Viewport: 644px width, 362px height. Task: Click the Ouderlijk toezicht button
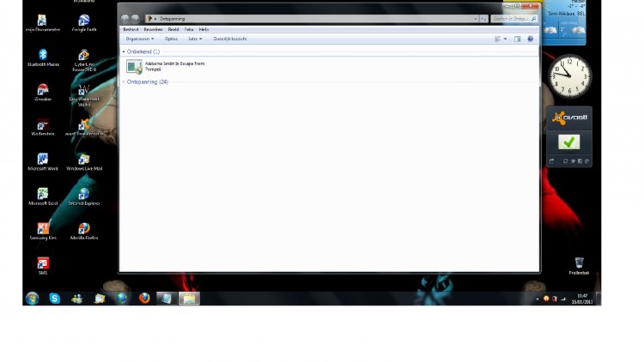click(x=230, y=39)
